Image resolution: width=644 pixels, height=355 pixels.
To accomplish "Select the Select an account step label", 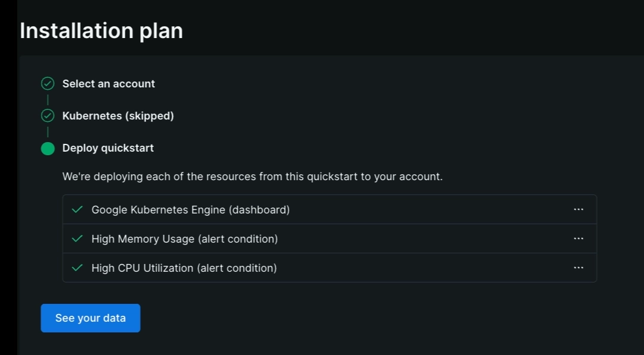I will [109, 84].
